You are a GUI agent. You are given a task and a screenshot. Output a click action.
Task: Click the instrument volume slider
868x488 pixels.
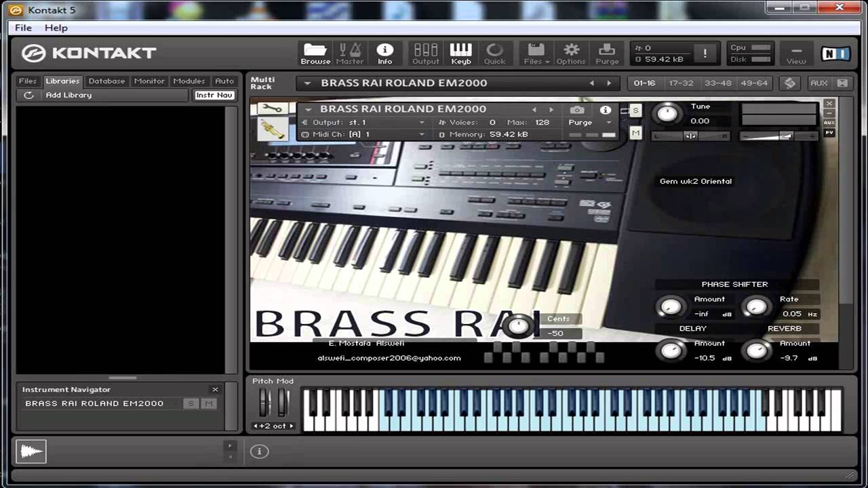pyautogui.click(x=778, y=136)
